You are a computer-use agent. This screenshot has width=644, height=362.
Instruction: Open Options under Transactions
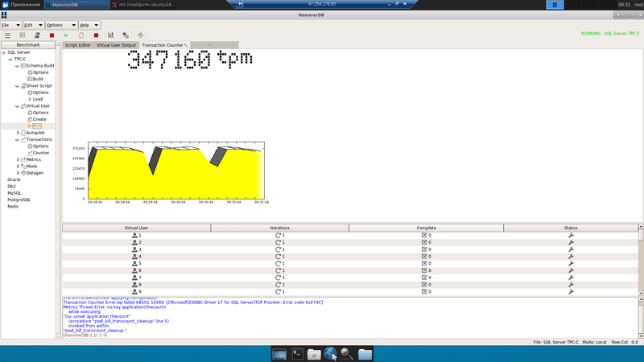(38, 146)
